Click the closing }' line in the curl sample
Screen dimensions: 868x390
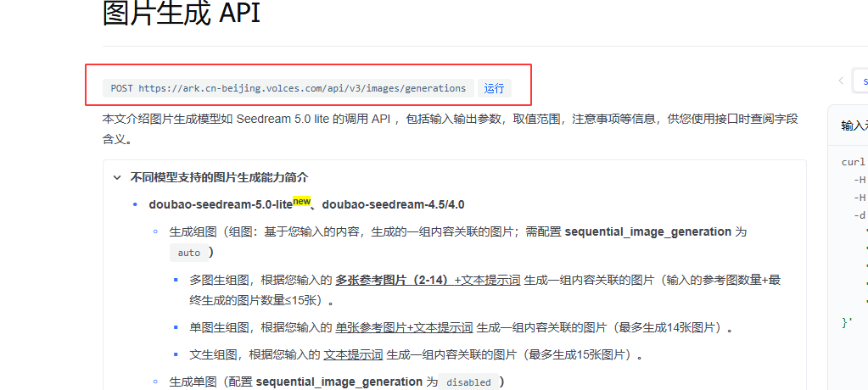click(847, 322)
